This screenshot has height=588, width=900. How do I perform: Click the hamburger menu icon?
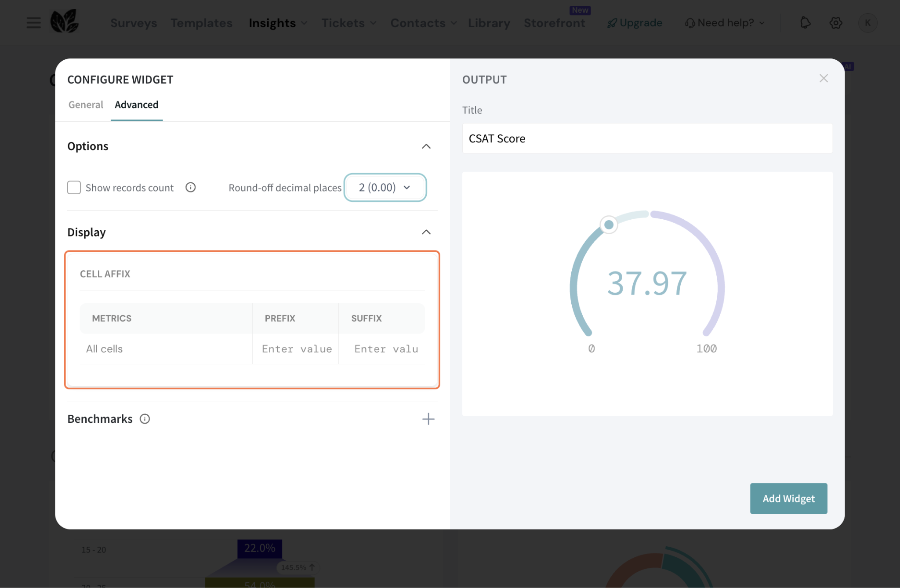coord(33,22)
